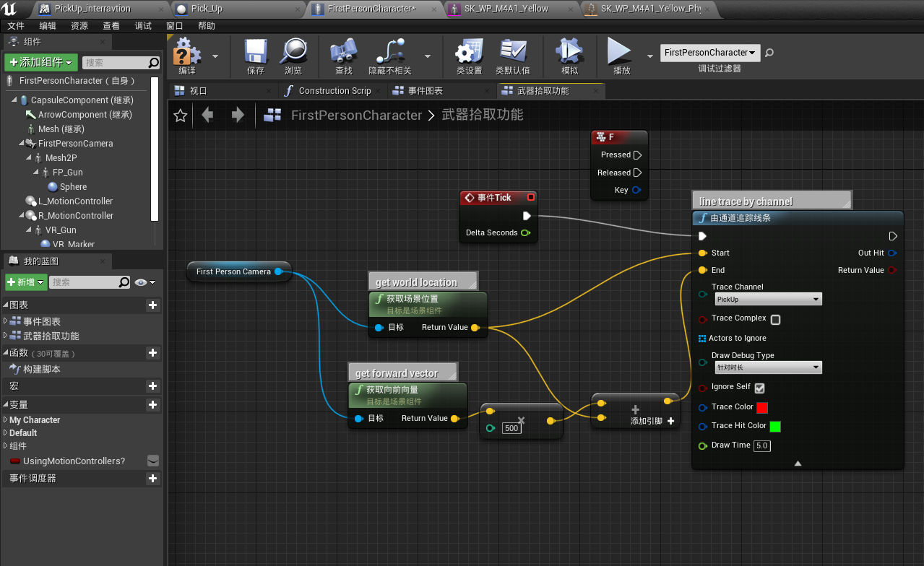Open the 窗口 (Window) menu
The image size is (924, 566).
(x=175, y=26)
